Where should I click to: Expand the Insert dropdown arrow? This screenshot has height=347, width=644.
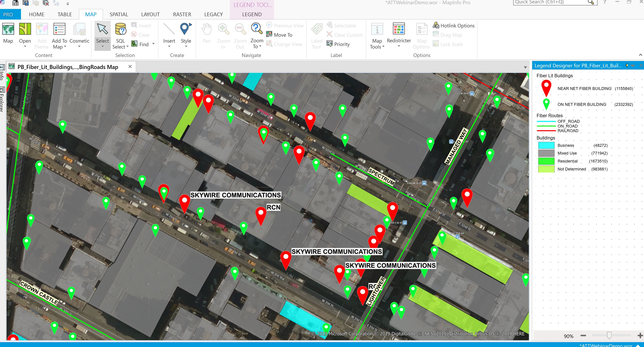tap(169, 47)
